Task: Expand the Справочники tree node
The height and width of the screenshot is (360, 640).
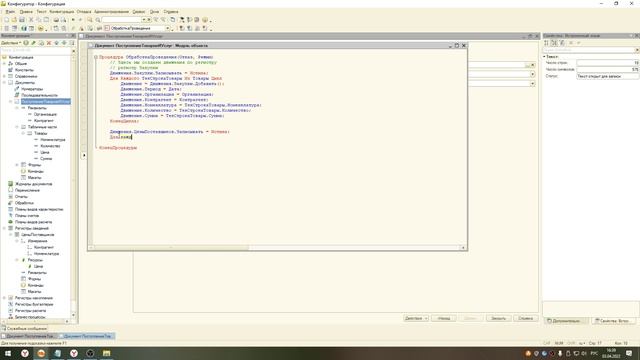Action: pos(4,76)
